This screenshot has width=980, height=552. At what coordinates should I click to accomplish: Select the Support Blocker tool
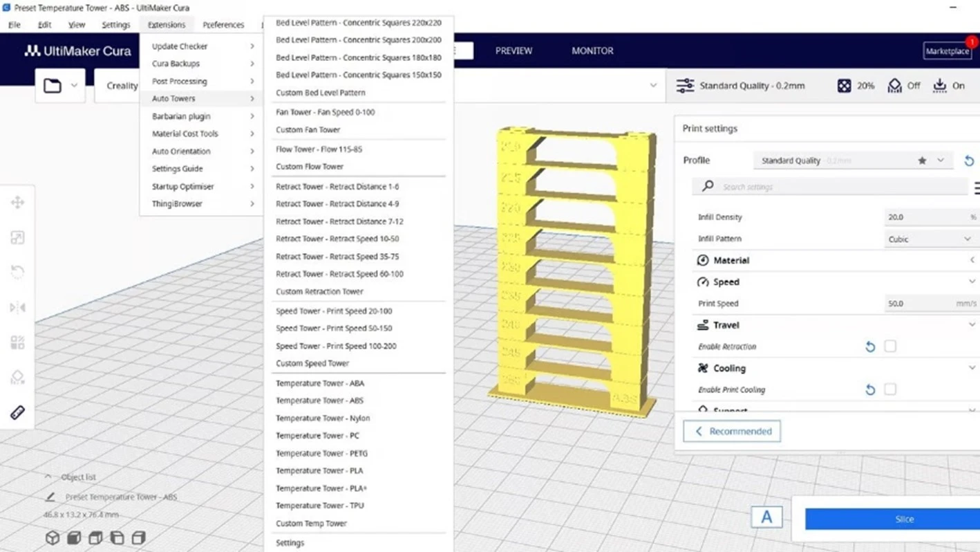(17, 377)
